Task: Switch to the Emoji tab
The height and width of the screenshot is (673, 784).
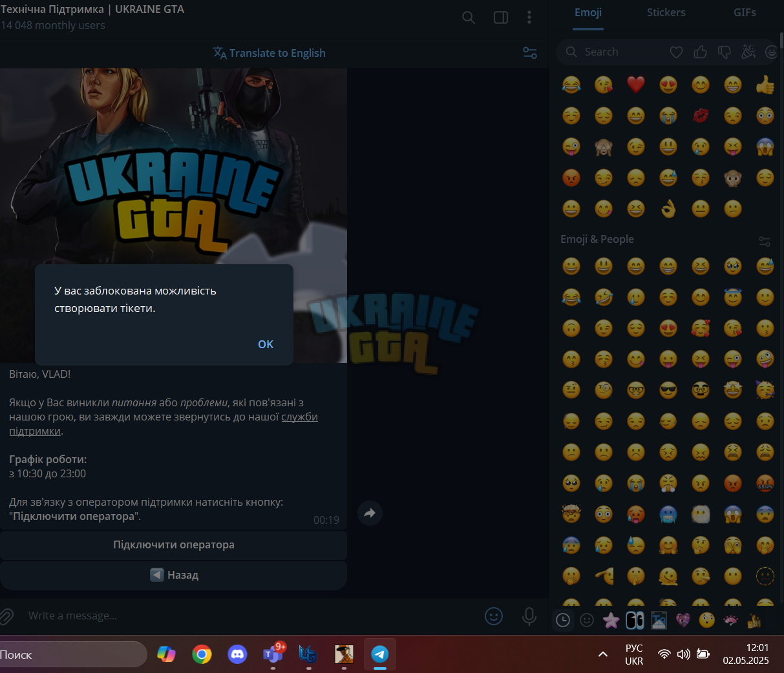Action: coord(588,12)
